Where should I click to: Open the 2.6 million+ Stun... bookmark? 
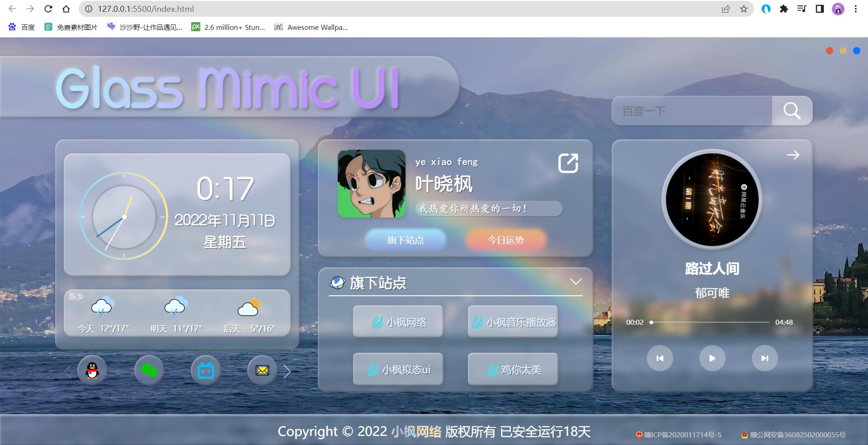tap(228, 27)
